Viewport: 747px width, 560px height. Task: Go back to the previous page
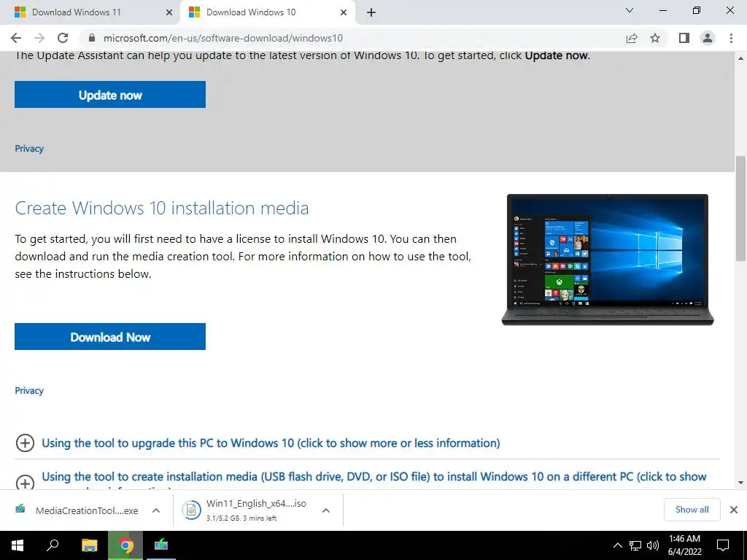click(16, 38)
